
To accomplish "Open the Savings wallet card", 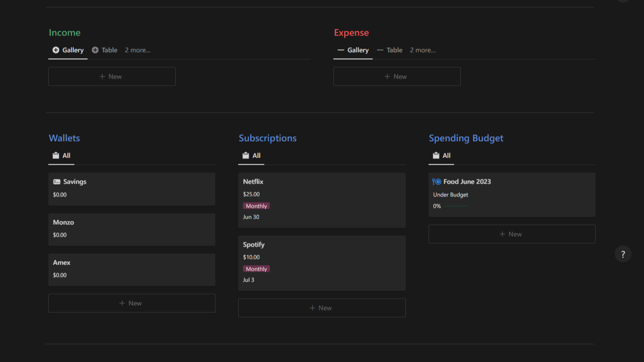I will [132, 189].
